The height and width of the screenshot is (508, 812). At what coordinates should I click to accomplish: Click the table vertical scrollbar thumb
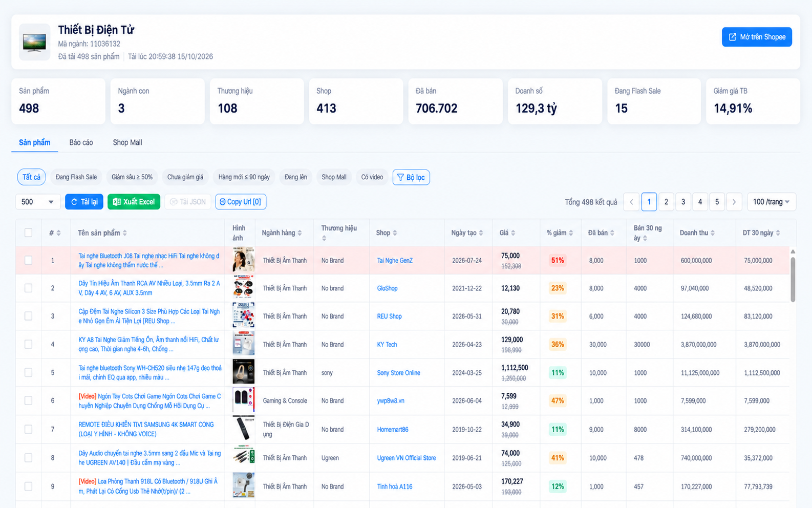(793, 279)
